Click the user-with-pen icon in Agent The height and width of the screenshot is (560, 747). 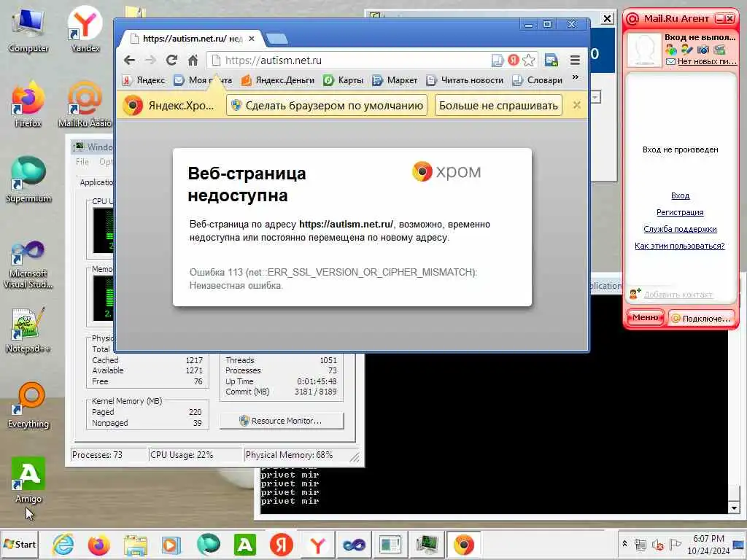click(686, 50)
